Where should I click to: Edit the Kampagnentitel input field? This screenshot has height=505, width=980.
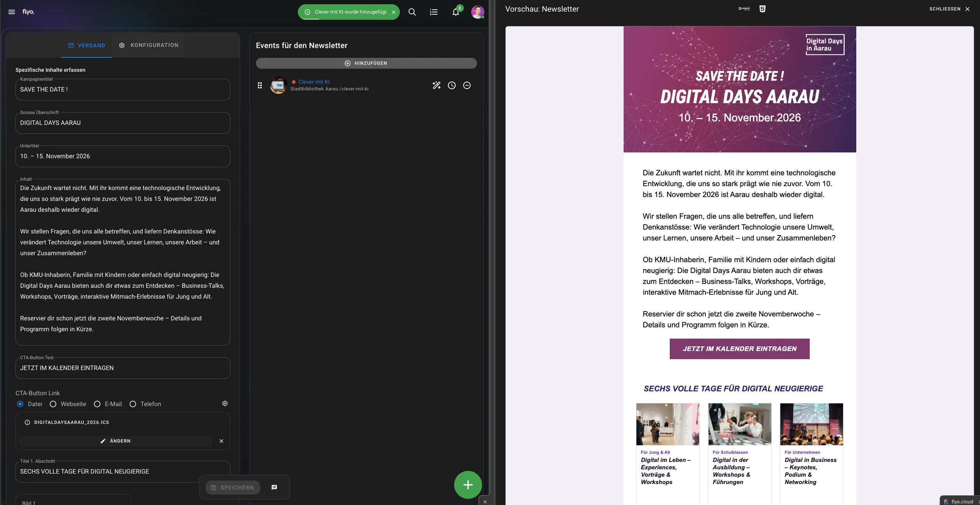click(x=123, y=90)
